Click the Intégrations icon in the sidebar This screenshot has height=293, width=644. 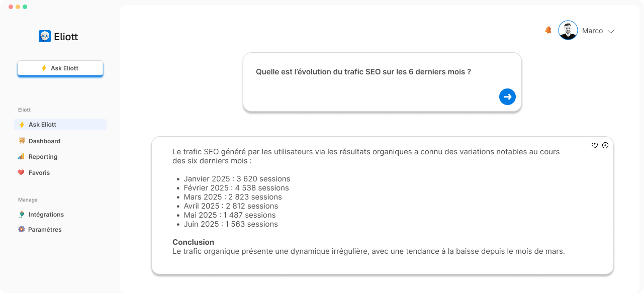21,214
